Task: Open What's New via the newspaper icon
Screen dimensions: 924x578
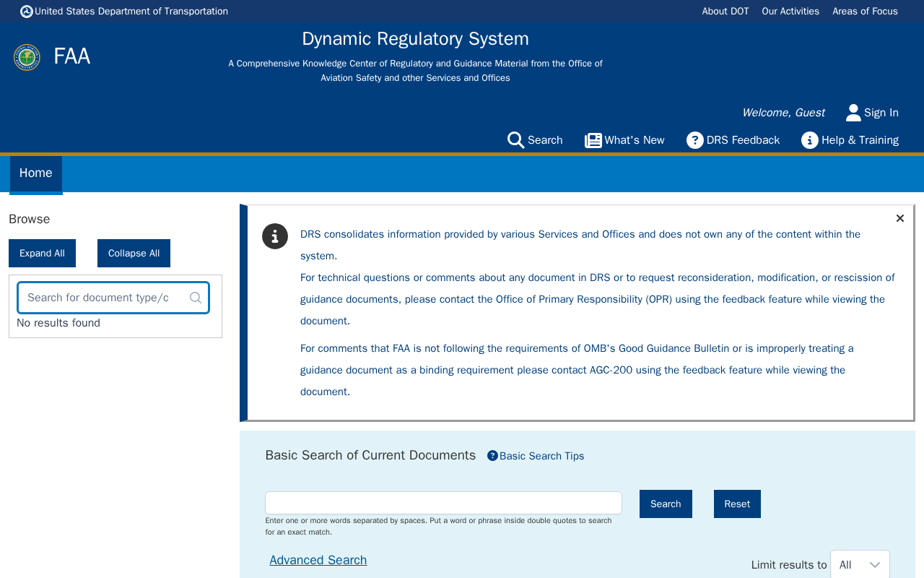Action: [593, 140]
